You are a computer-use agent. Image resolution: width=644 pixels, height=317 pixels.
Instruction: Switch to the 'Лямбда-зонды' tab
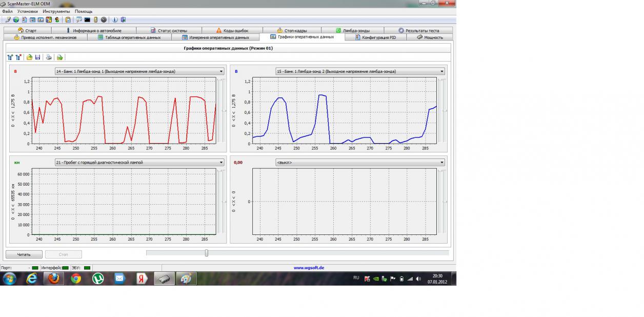(x=353, y=31)
